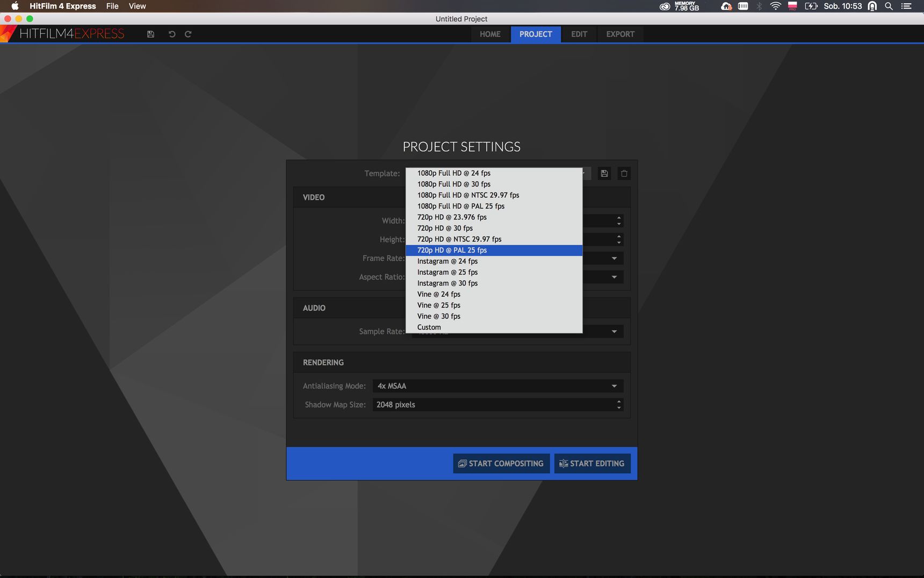Click the clock showing Sob. 10:53
The image size is (924, 578).
click(x=842, y=6)
